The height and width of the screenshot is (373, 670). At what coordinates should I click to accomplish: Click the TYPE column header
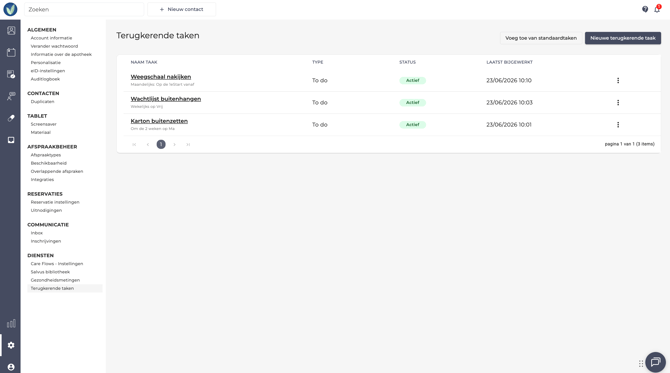click(317, 62)
